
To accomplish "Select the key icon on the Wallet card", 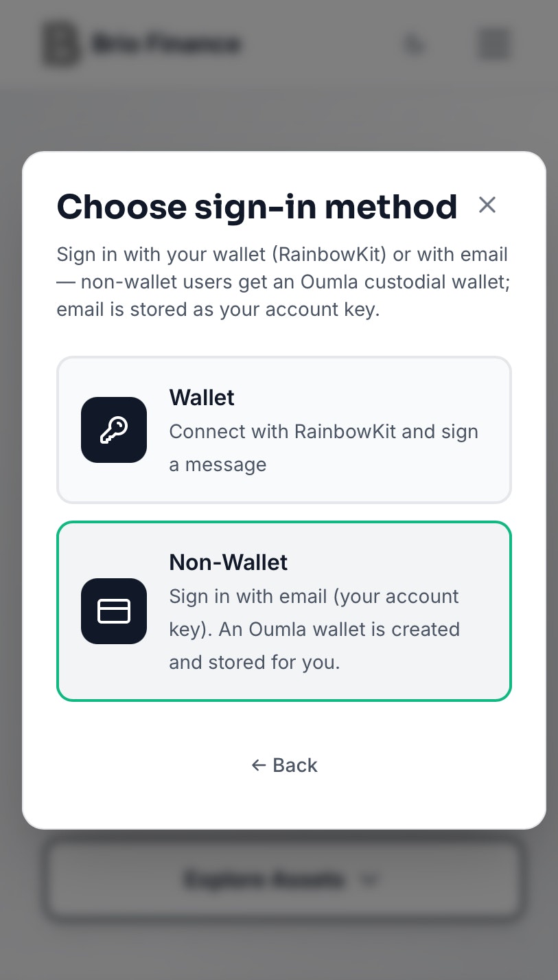I will click(x=114, y=430).
